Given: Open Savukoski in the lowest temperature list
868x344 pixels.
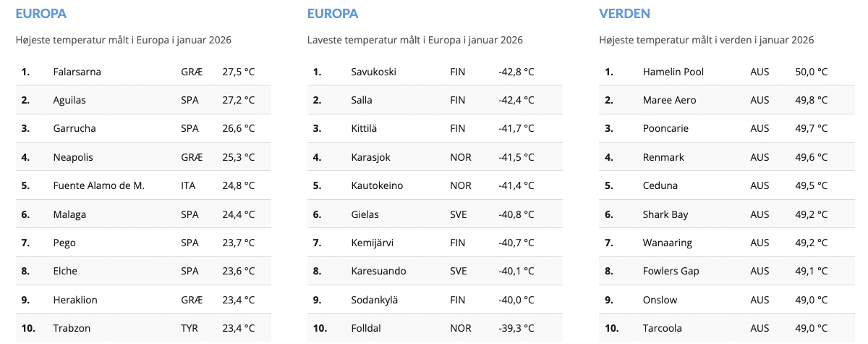Looking at the screenshot, I should pyautogui.click(x=373, y=72).
